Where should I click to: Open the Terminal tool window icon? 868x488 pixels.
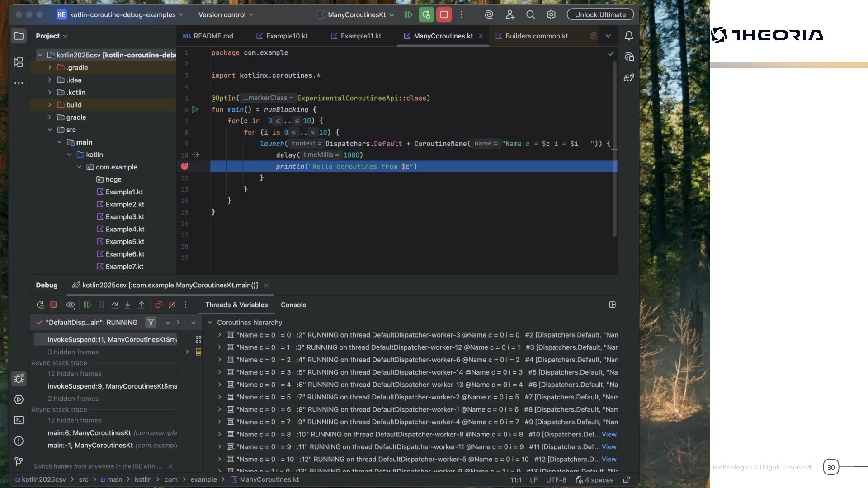point(19,420)
